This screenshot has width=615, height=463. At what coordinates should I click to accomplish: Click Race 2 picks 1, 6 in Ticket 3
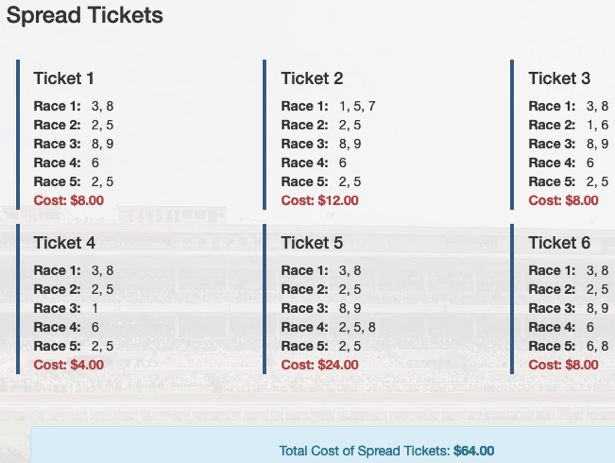[597, 125]
